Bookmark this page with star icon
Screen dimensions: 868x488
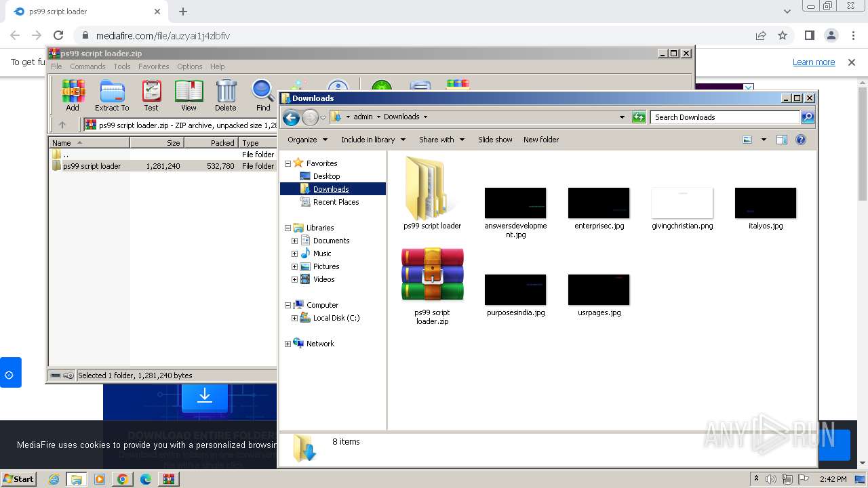[x=783, y=35]
